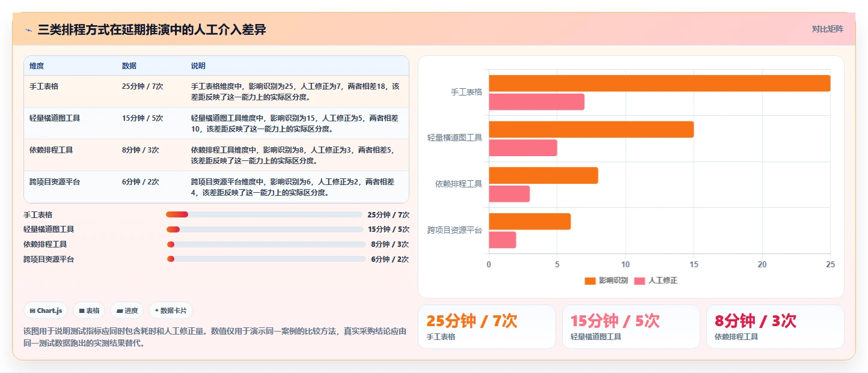The width and height of the screenshot is (868, 373).
Task: Click the 依赖排程工具 y-axis chart label
Action: [459, 184]
